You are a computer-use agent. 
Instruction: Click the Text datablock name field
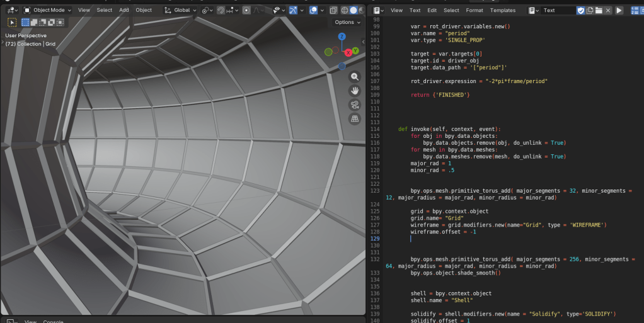(557, 11)
